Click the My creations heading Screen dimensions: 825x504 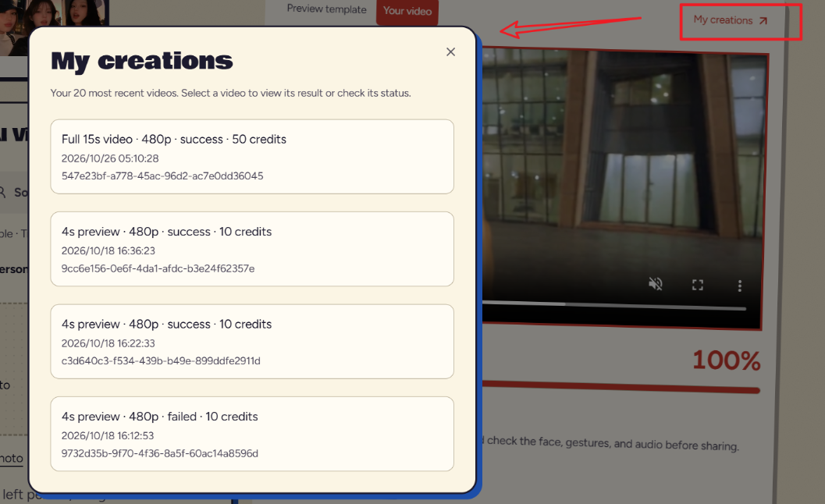point(141,61)
